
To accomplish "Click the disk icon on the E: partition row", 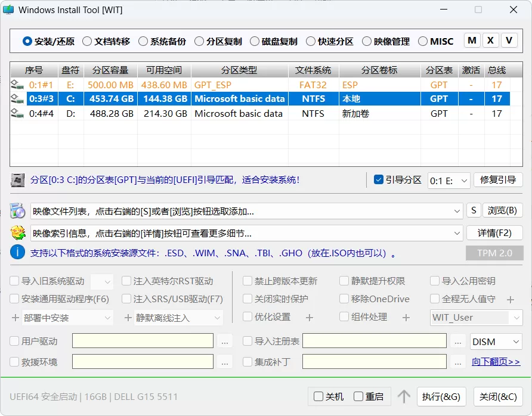I will [x=16, y=85].
